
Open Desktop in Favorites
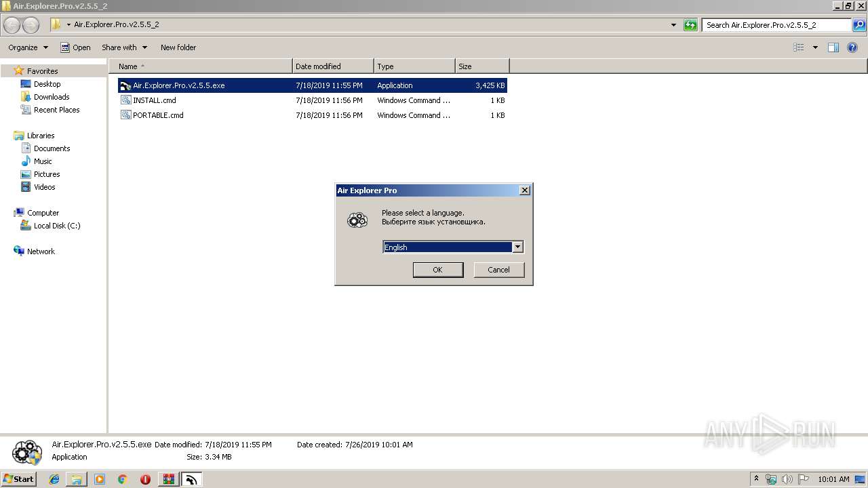(x=47, y=84)
